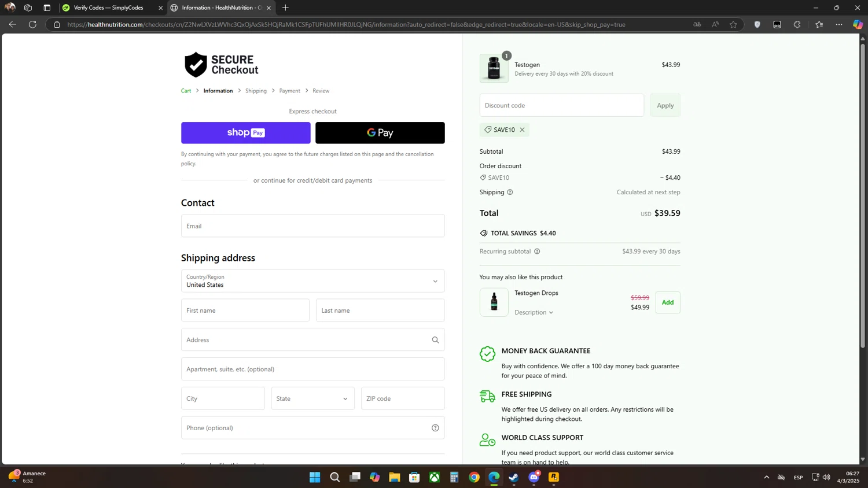
Task: Add Testogen Drops to order
Action: pyautogui.click(x=668, y=302)
